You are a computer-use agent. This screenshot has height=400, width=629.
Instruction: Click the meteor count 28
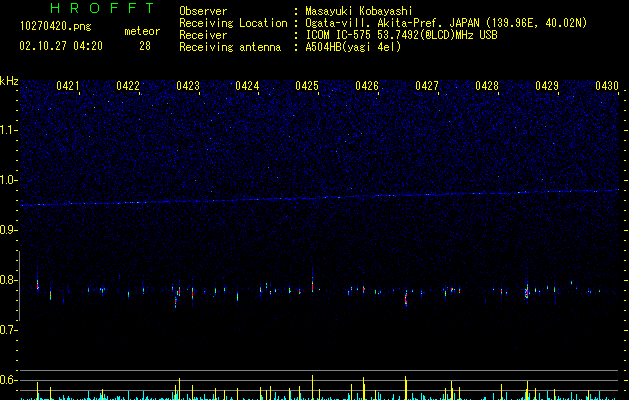pos(145,46)
